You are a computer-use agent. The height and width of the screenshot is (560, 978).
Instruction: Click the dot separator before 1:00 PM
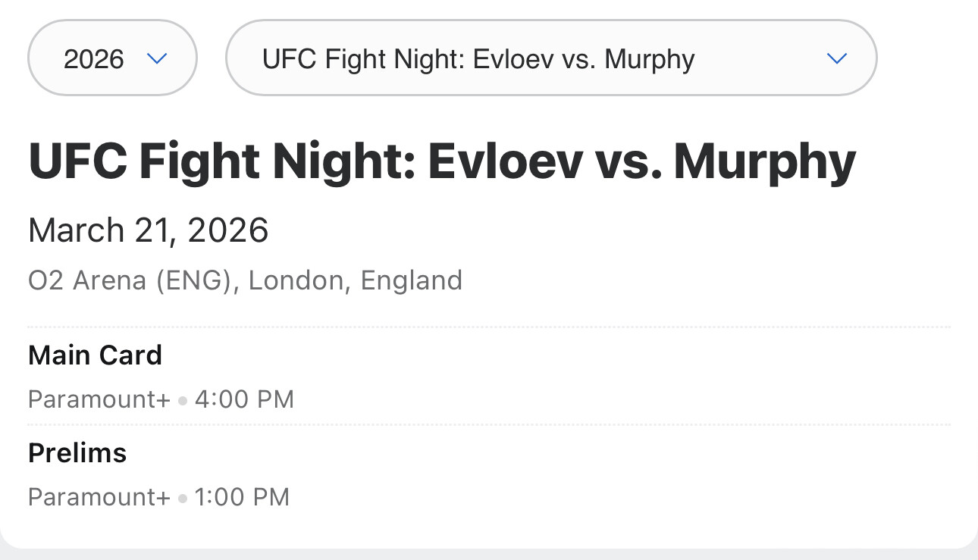tap(183, 498)
